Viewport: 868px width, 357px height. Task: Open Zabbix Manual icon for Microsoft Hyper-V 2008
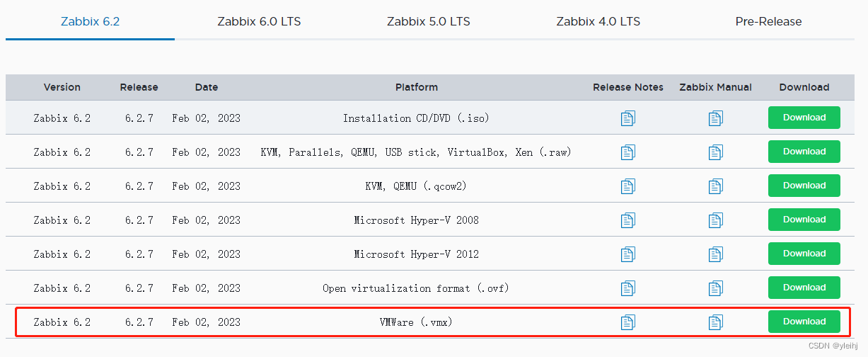click(x=715, y=220)
